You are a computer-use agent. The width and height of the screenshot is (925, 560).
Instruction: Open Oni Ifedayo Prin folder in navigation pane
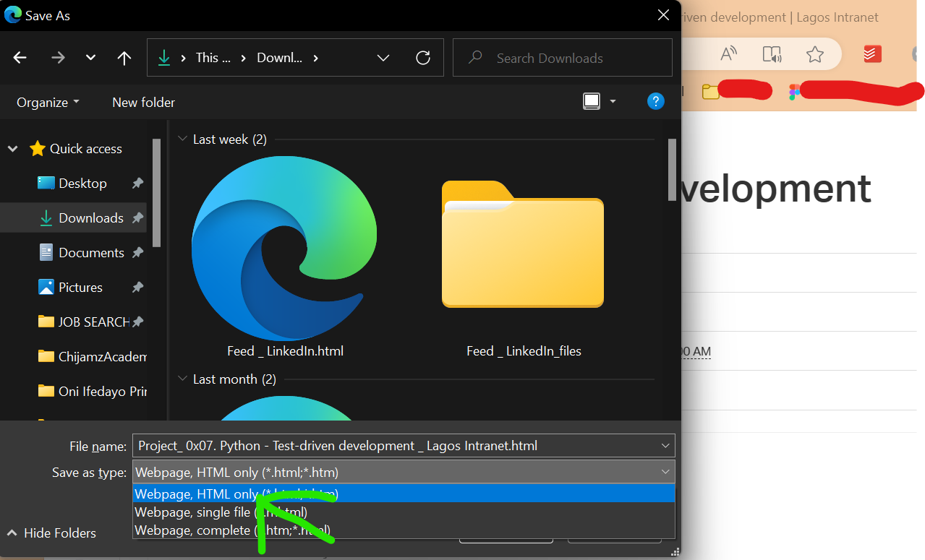93,391
